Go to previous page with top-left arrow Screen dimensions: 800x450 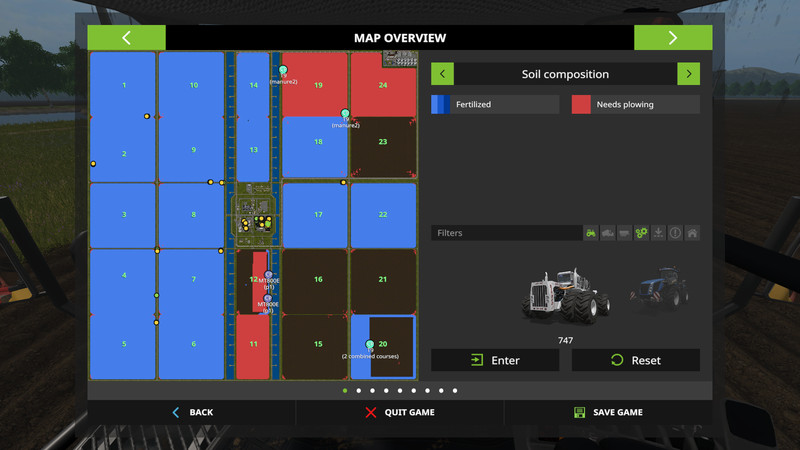tap(126, 38)
